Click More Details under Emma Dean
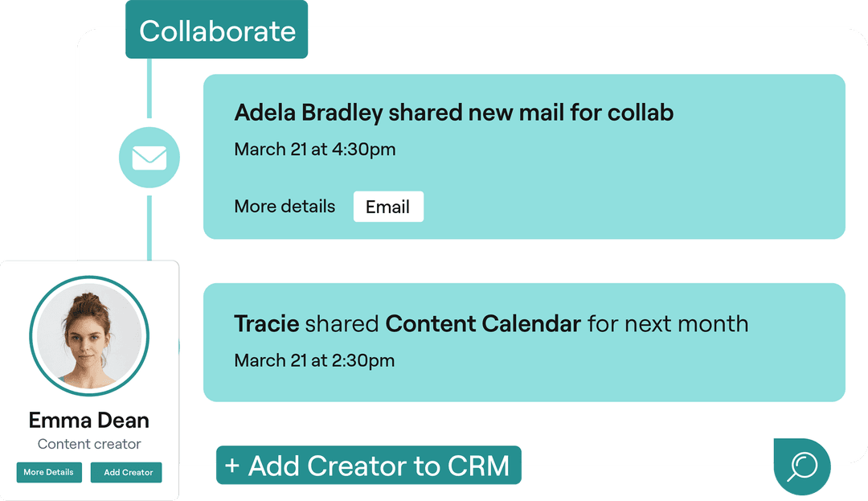The width and height of the screenshot is (868, 501). coord(49,472)
